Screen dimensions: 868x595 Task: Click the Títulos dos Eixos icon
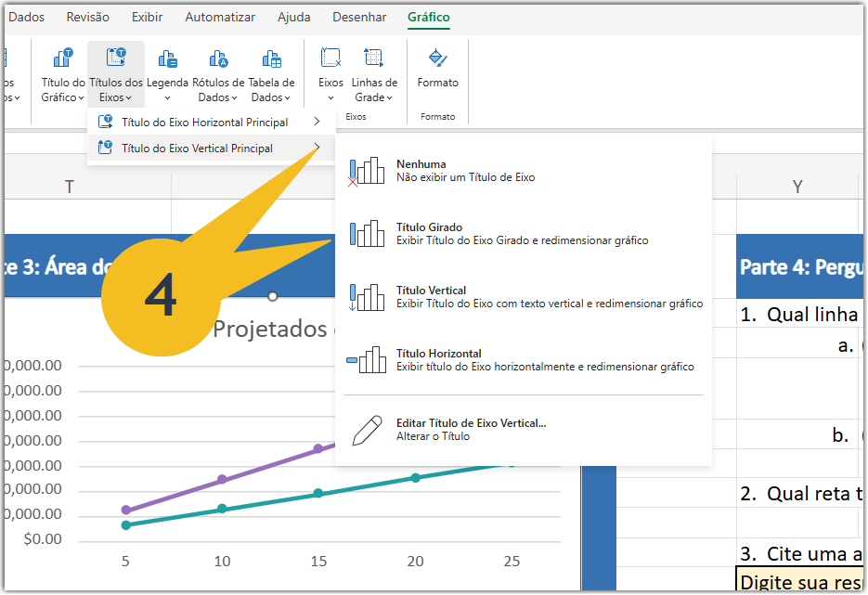pyautogui.click(x=116, y=58)
